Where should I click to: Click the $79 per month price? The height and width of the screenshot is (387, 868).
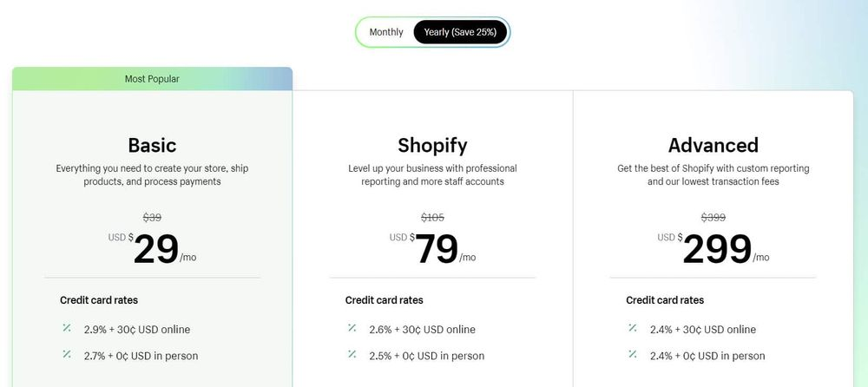click(437, 250)
